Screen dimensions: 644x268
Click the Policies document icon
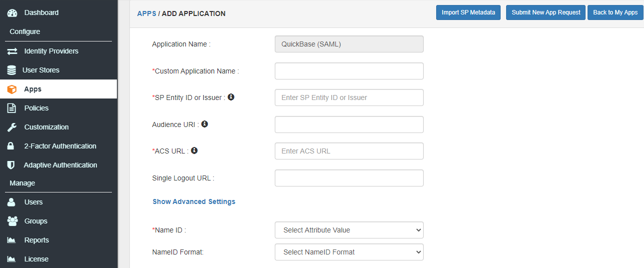pyautogui.click(x=11, y=108)
